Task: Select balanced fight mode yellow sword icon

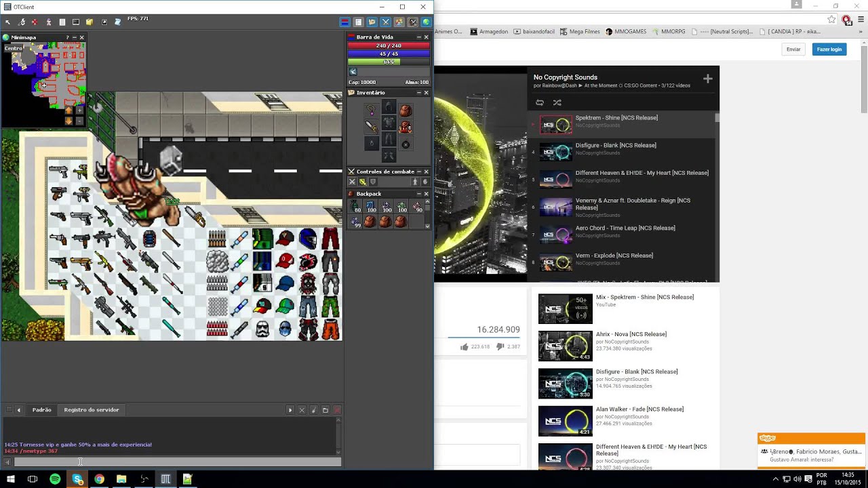Action: tap(363, 182)
